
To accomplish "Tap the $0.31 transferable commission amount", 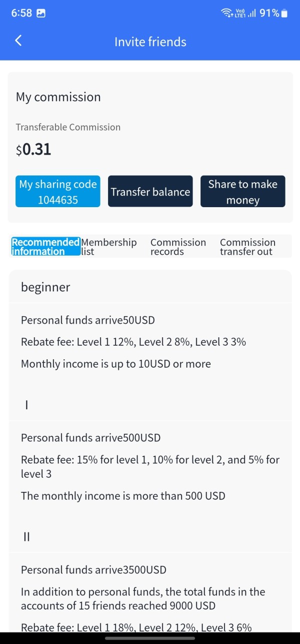I will [x=33, y=149].
